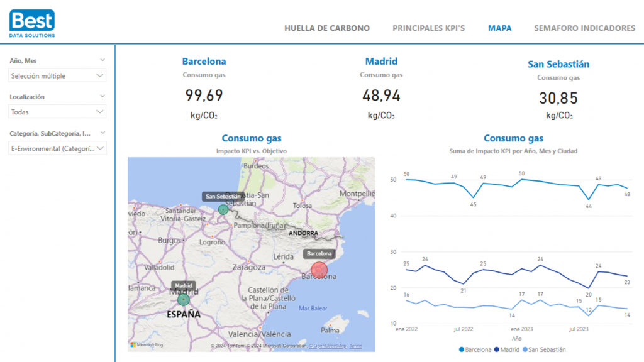Collapse the Localización filter header chevron

tap(103, 97)
